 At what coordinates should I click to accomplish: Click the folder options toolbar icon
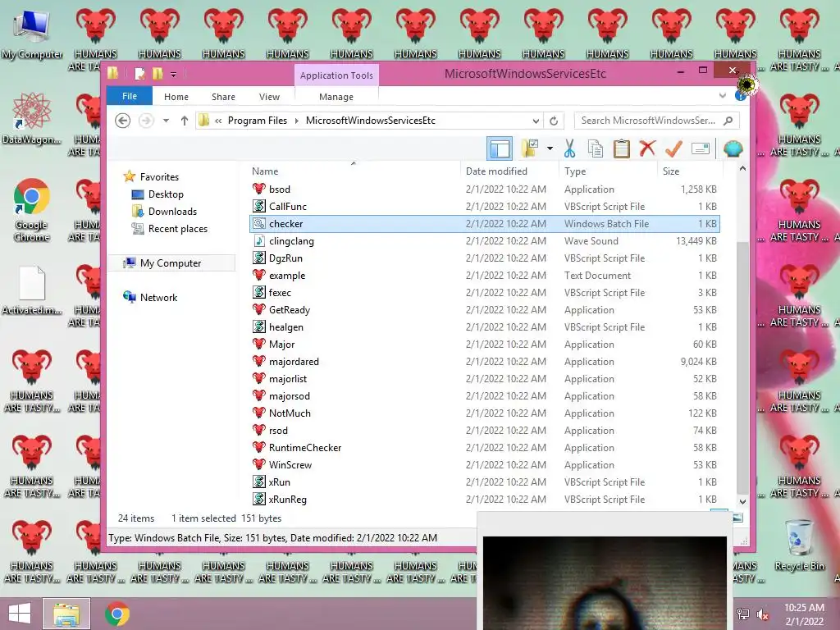[x=530, y=148]
